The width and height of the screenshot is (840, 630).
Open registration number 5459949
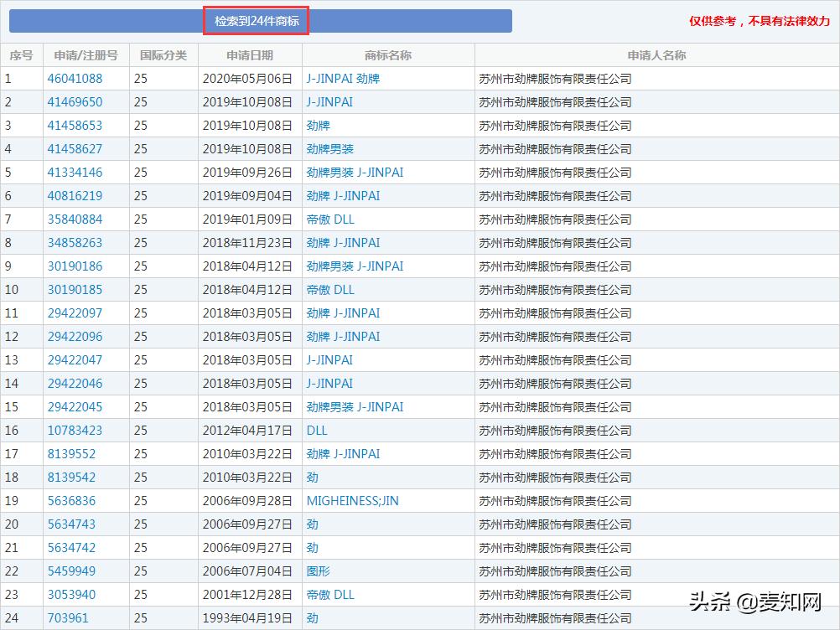[71, 571]
